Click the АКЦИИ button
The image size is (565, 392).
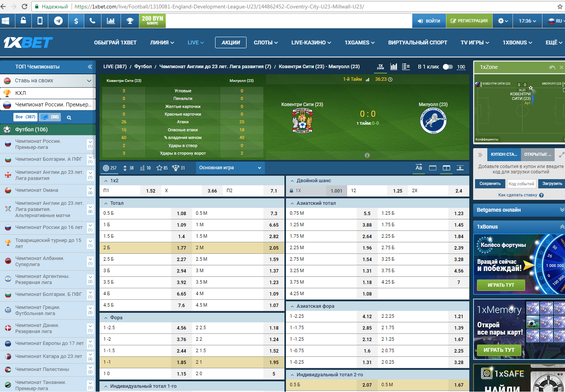[x=231, y=42]
